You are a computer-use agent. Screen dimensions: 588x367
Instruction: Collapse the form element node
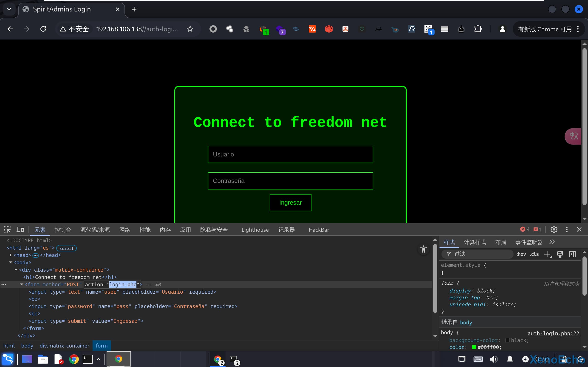click(x=21, y=284)
